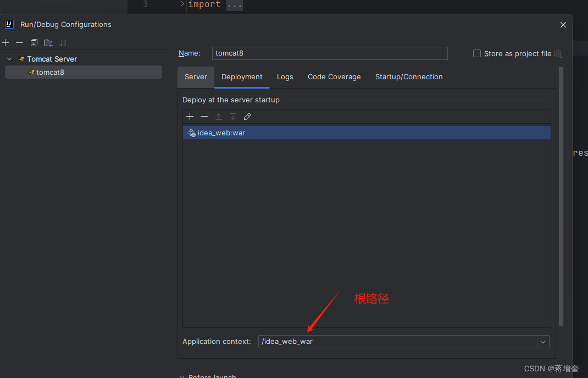The height and width of the screenshot is (378, 588).
Task: Click the 'Deploy at the server startup' label
Action: [231, 100]
